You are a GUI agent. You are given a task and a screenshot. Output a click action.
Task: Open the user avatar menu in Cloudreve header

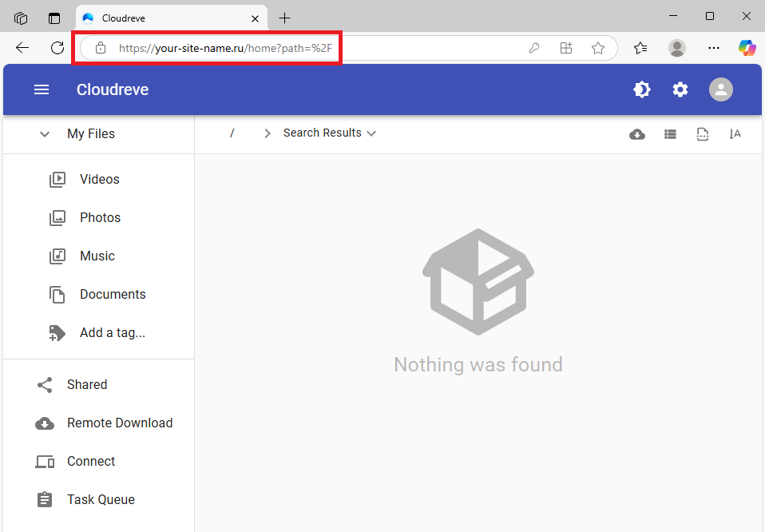point(720,89)
